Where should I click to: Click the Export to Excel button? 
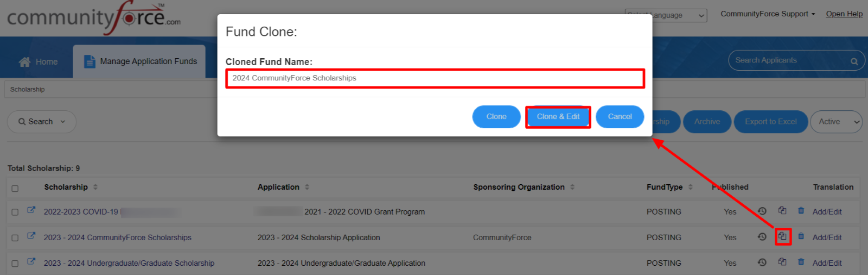pyautogui.click(x=771, y=122)
